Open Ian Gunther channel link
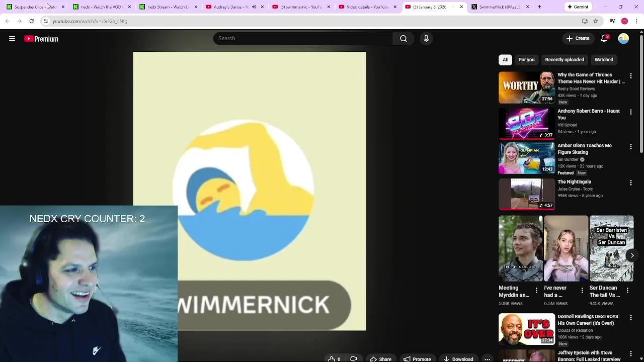This screenshot has width=644, height=362. [x=568, y=159]
